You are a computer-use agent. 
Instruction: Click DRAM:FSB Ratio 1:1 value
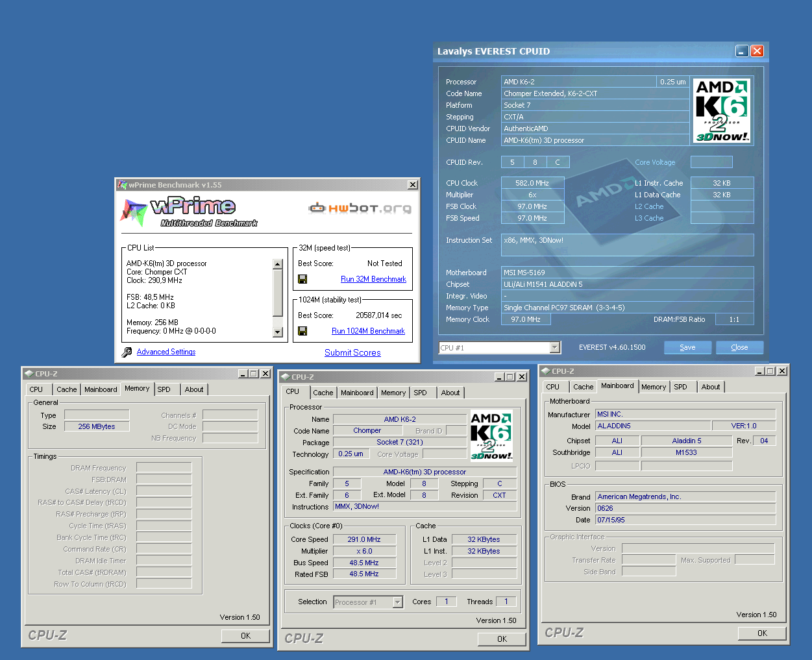(734, 319)
